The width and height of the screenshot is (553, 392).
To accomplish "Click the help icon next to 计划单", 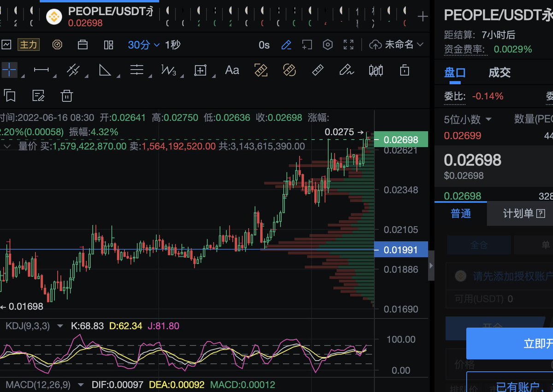I will (541, 214).
